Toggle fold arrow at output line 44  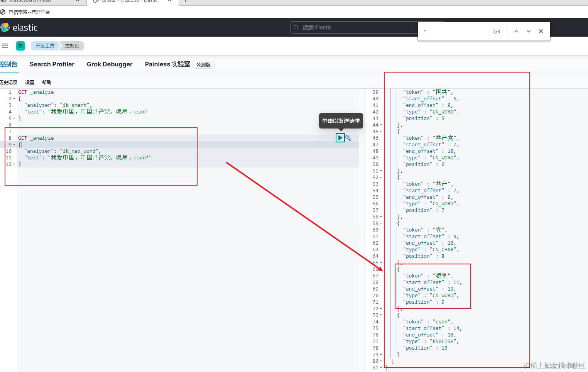click(x=381, y=125)
